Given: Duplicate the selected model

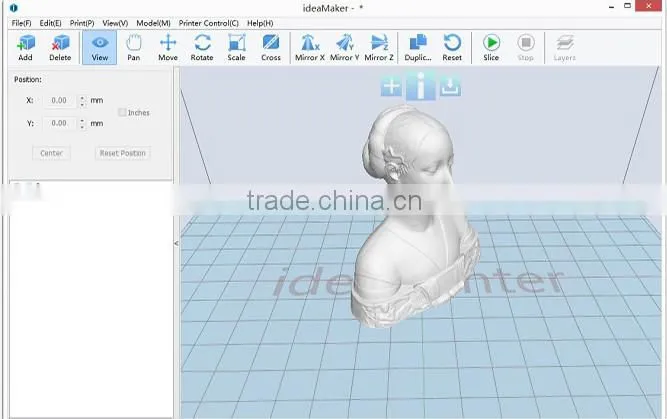Looking at the screenshot, I should coord(418,47).
